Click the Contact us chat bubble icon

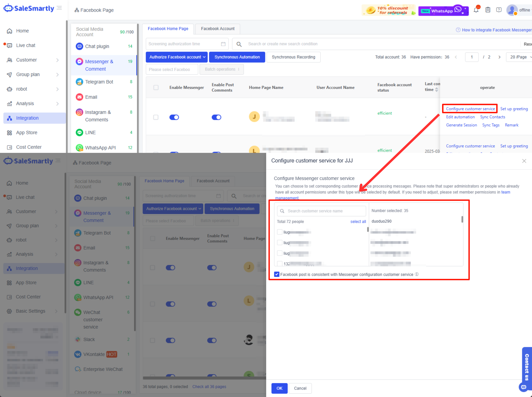(524, 387)
